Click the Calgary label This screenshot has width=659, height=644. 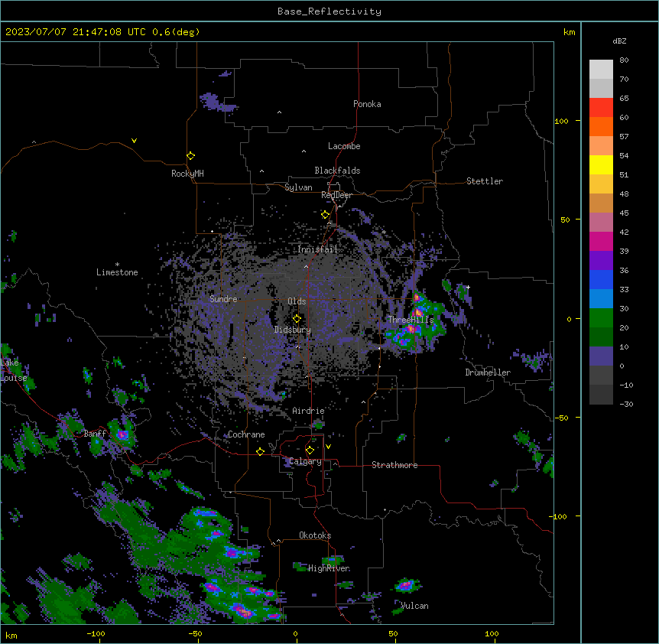click(305, 461)
